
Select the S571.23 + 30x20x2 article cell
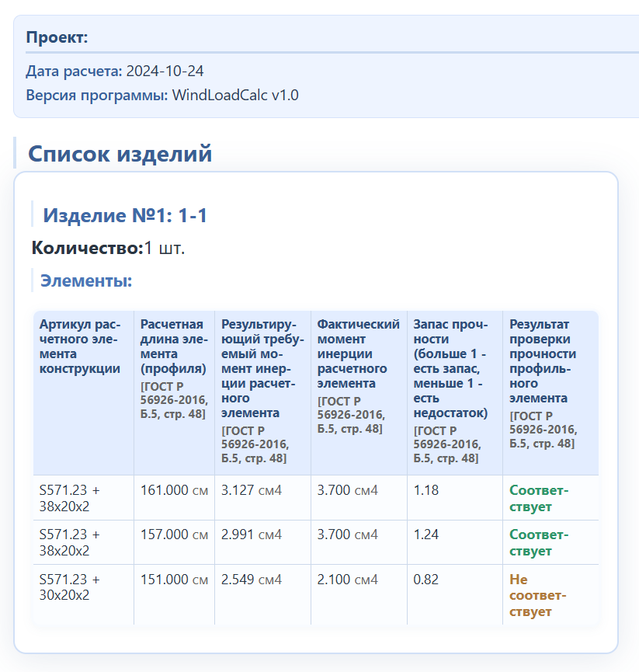tap(78, 587)
